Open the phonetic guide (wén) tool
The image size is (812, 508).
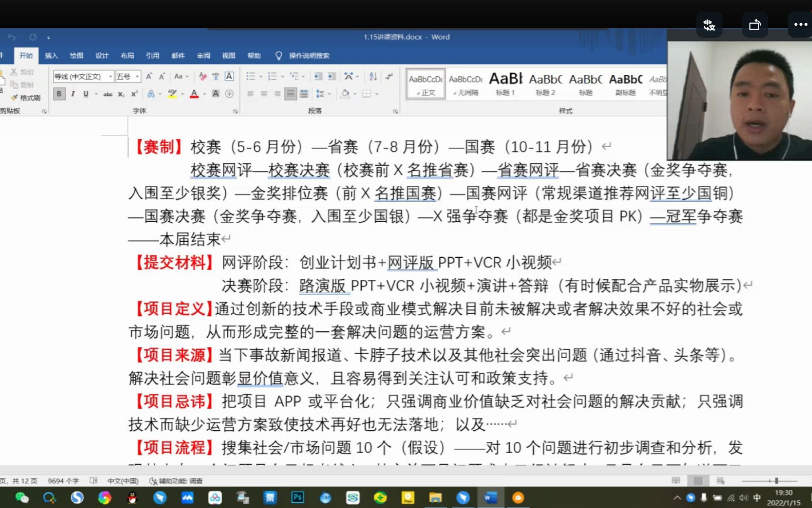pos(216,76)
